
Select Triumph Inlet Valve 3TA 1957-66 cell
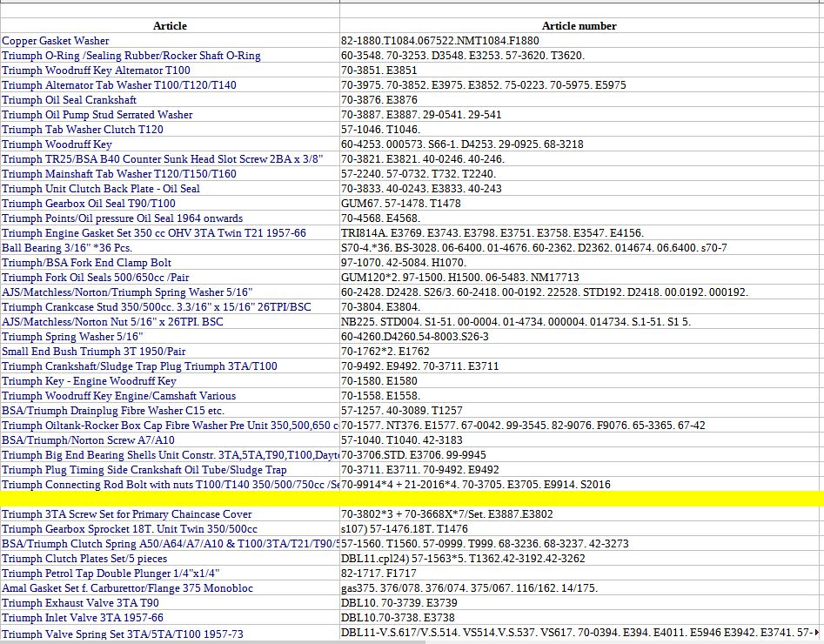(x=170, y=617)
